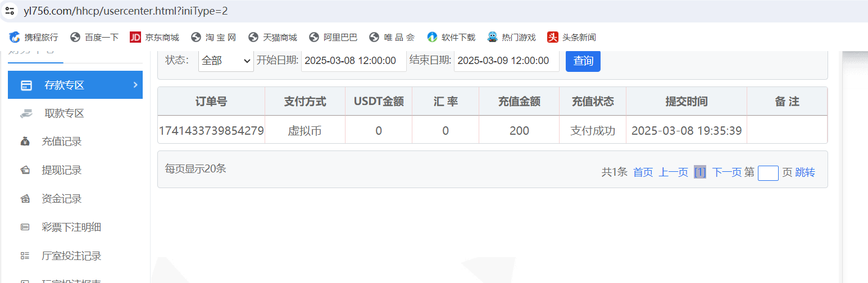Open 厅室投注记录 in the sidebar
The height and width of the screenshot is (283, 868).
[71, 256]
